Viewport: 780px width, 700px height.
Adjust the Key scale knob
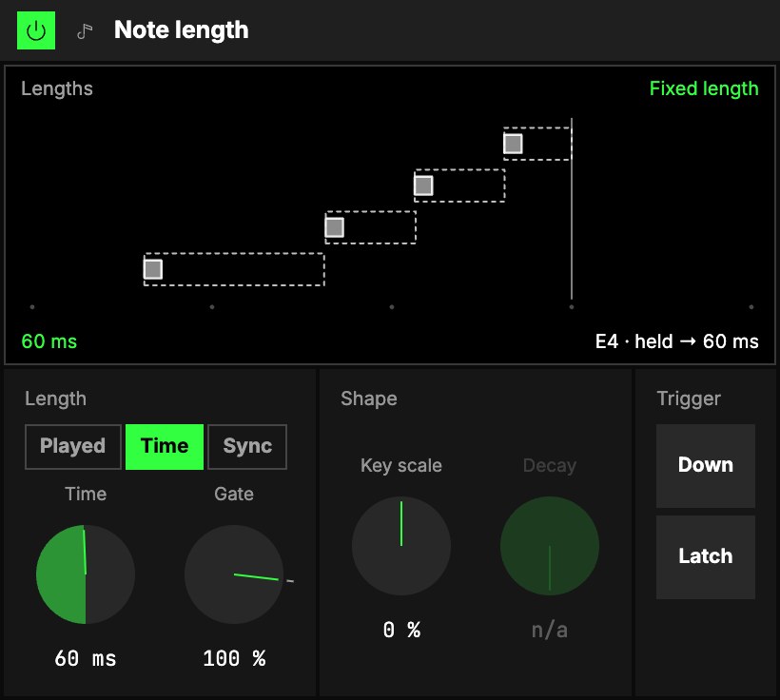[x=401, y=546]
